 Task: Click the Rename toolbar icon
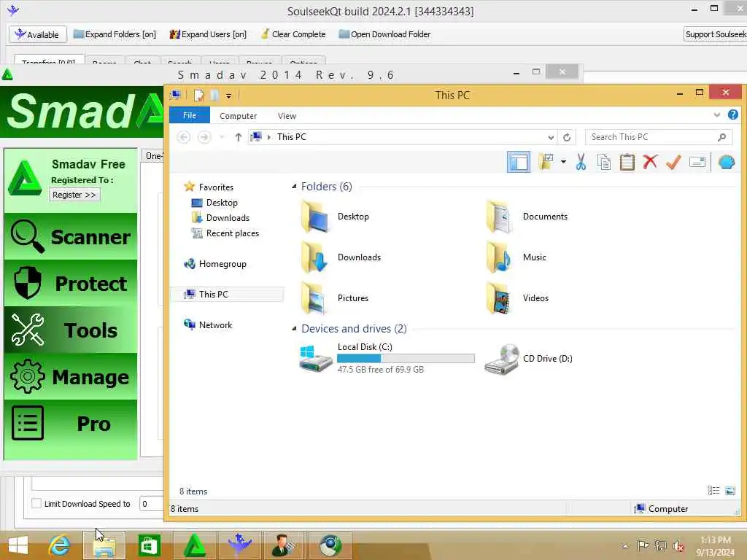(x=697, y=163)
